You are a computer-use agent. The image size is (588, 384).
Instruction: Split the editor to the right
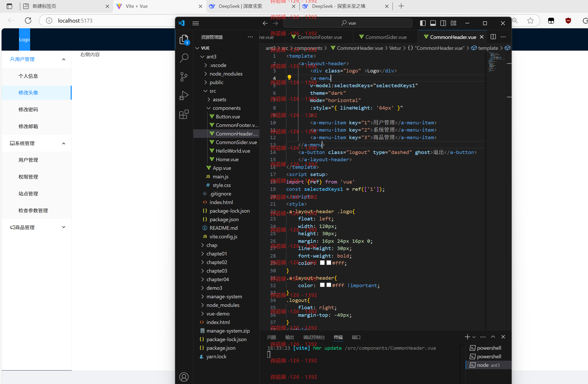[x=493, y=37]
